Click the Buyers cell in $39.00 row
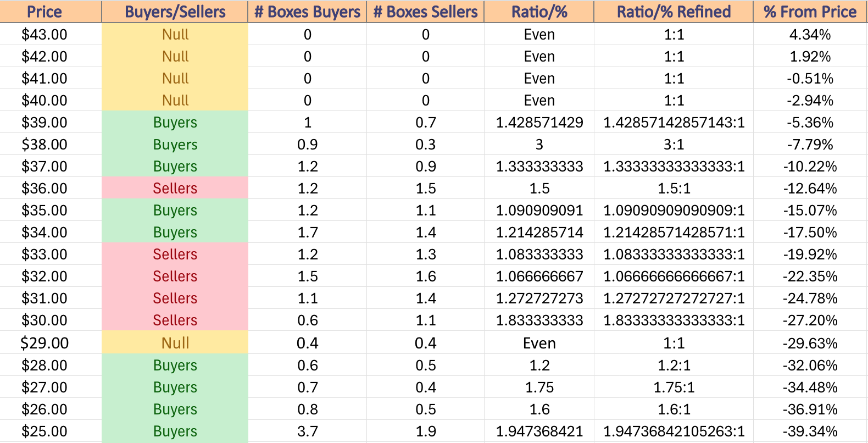This screenshot has width=868, height=443. (175, 123)
